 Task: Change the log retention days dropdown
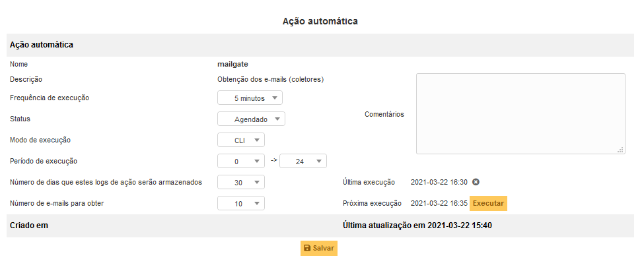pyautogui.click(x=240, y=183)
